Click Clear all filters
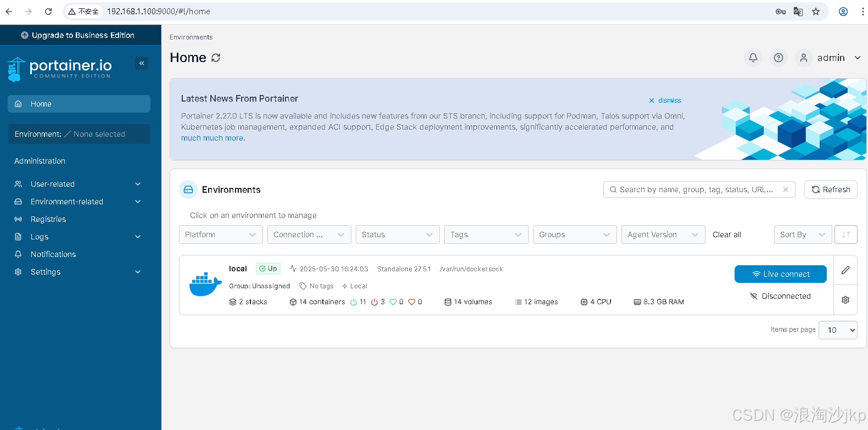 tap(727, 234)
